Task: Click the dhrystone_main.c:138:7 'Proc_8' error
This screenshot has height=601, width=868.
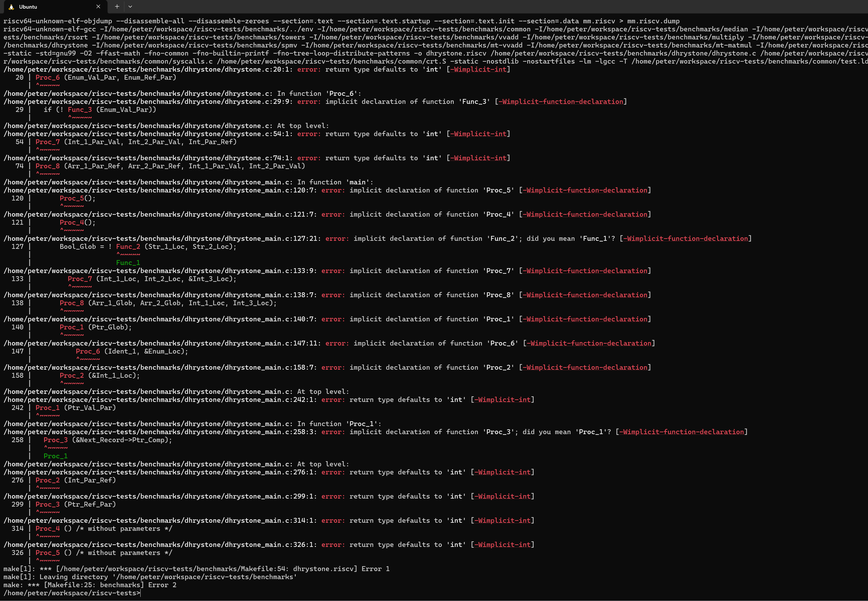Action: (x=327, y=295)
